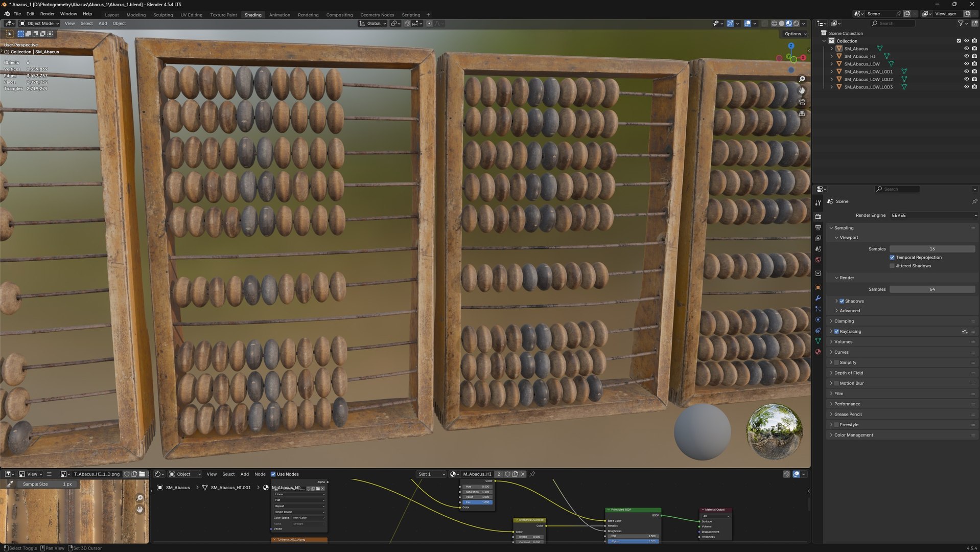Open the Global transform orientation dropdown

click(x=372, y=24)
